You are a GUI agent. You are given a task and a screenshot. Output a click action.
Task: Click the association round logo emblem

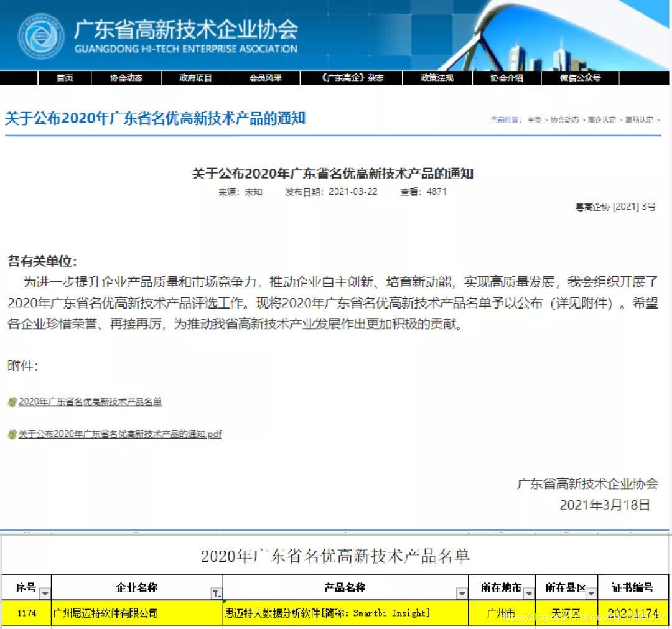point(41,37)
